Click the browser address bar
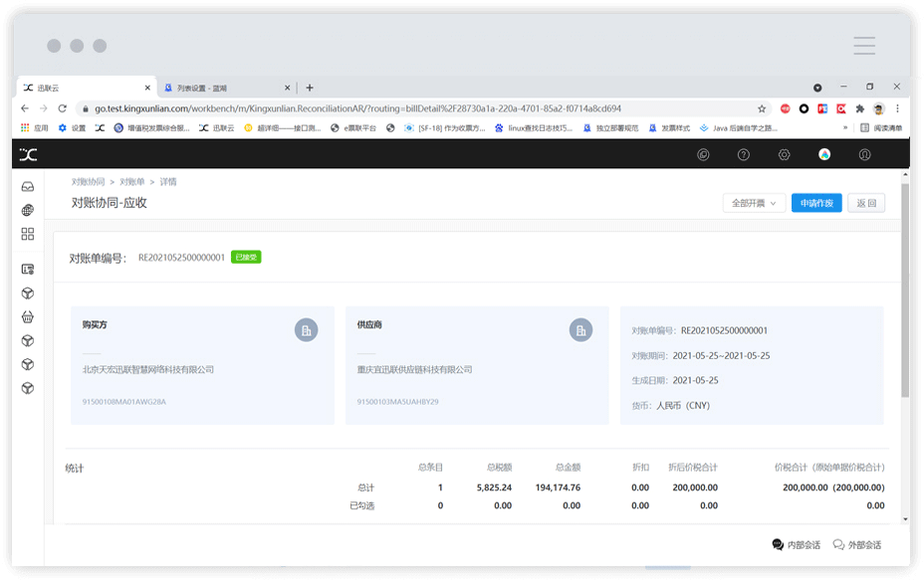This screenshot has height=580, width=924. click(x=418, y=108)
